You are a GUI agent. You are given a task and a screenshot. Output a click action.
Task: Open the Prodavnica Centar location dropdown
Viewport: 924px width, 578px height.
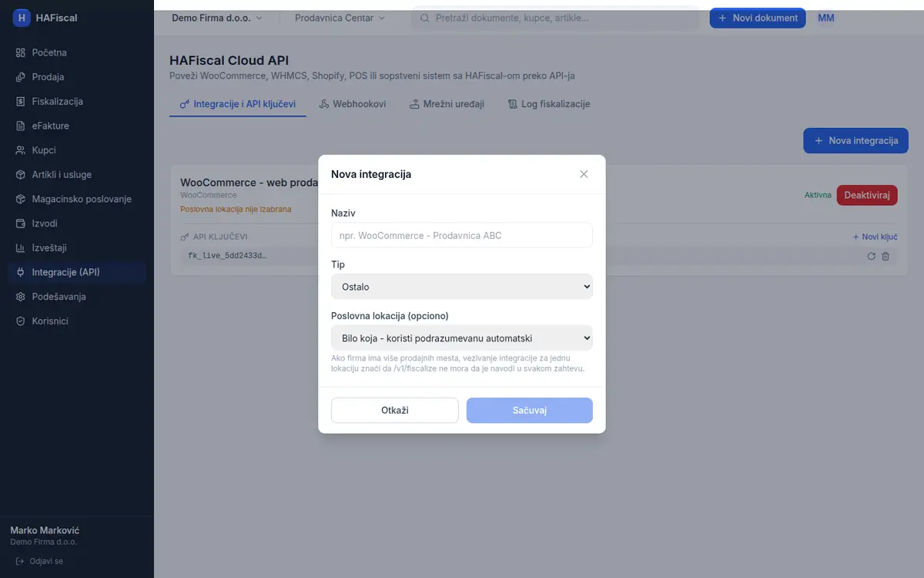pos(340,18)
